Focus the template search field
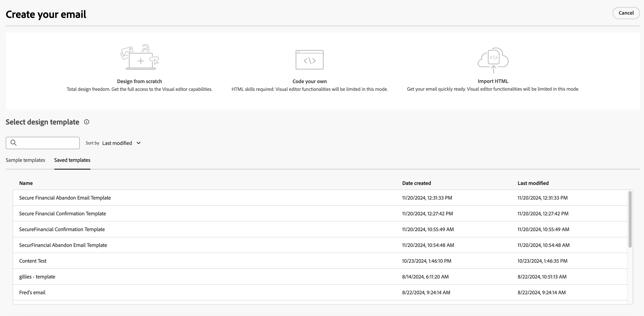644x316 pixels. [x=43, y=143]
